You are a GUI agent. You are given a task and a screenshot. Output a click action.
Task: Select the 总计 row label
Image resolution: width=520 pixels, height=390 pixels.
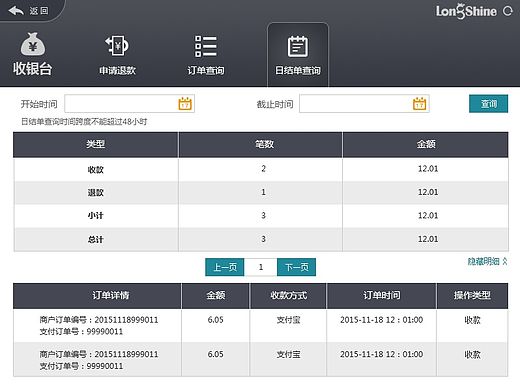pos(96,239)
